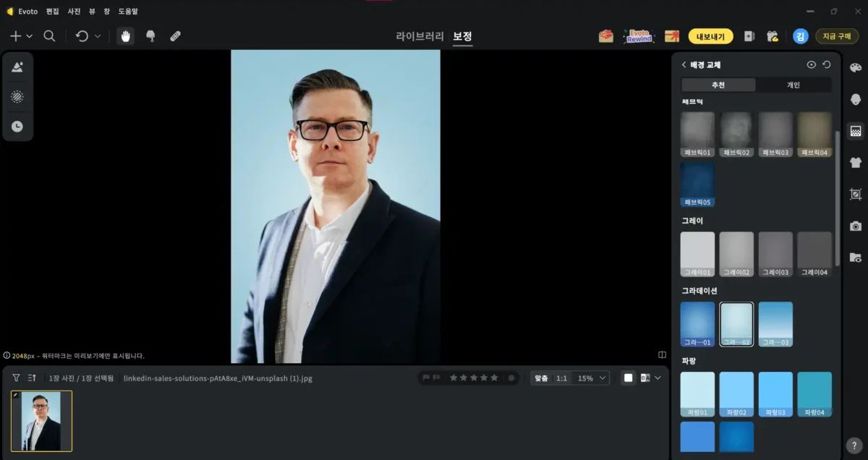This screenshot has height=460, width=868.
Task: Toggle the before/after compare view icon
Action: (644, 378)
